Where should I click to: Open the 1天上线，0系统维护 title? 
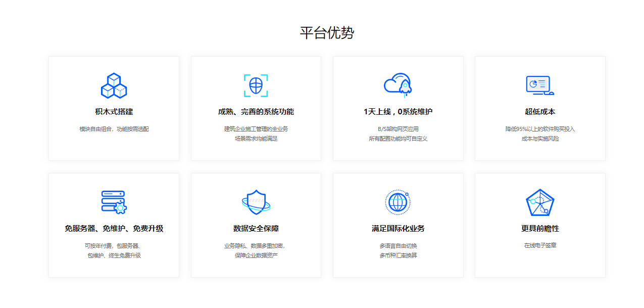click(398, 112)
